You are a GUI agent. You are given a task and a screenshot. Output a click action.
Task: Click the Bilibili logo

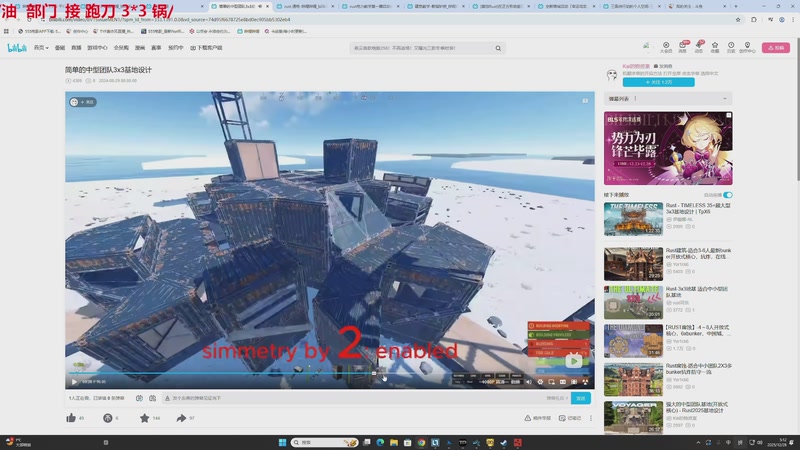[x=17, y=48]
